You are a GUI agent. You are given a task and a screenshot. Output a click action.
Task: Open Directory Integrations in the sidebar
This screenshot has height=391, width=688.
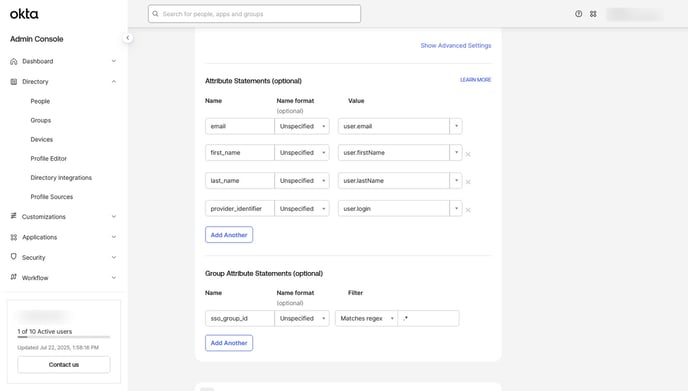click(x=61, y=178)
